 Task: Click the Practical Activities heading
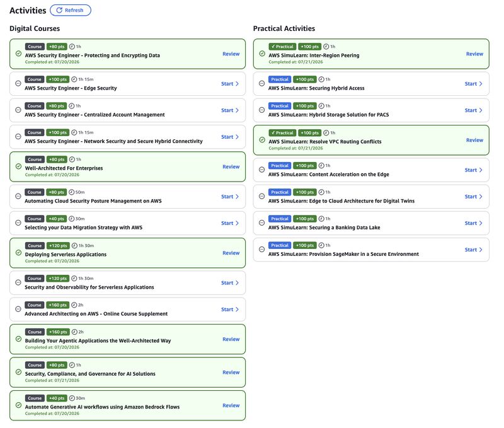click(x=284, y=28)
